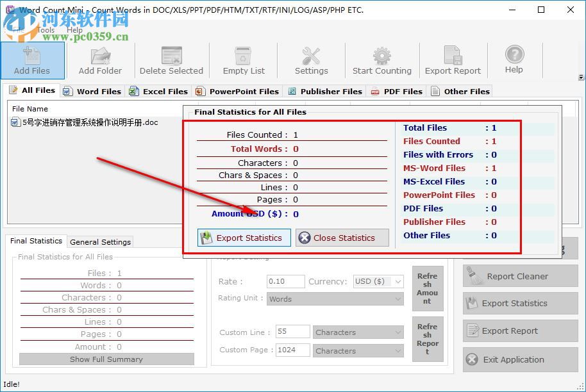The width and height of the screenshot is (586, 392).
Task: Switch to the Excel Files tab
Action: [158, 91]
